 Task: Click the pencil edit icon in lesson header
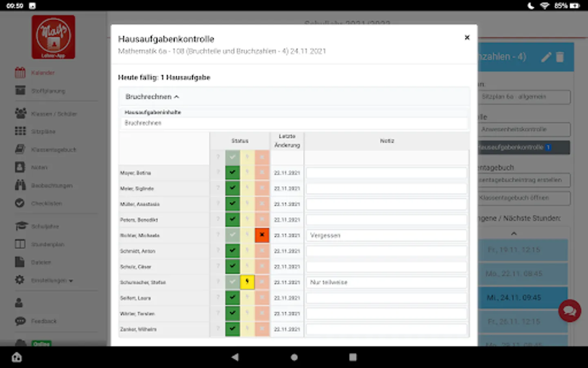[546, 57]
